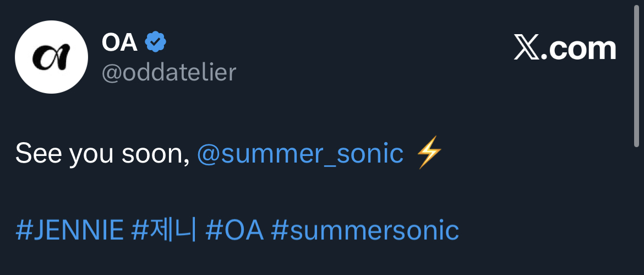Click the vertical scrollbar thumb

[x=636, y=72]
